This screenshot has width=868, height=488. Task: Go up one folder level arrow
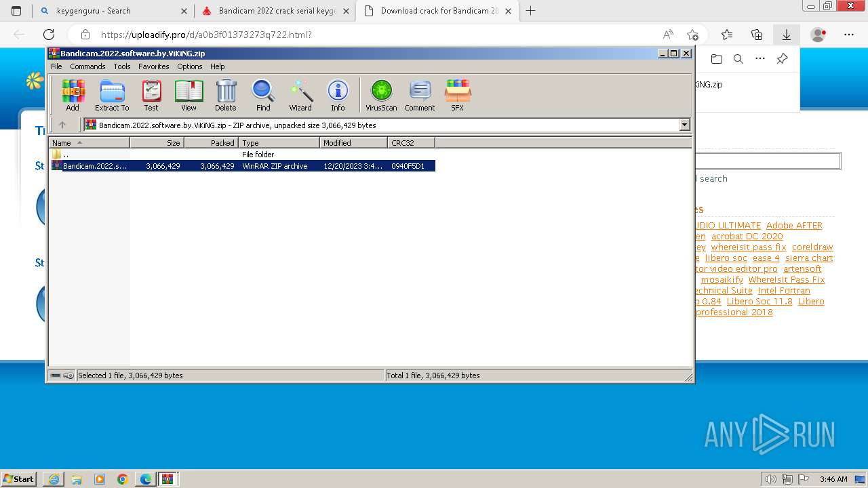click(62, 125)
